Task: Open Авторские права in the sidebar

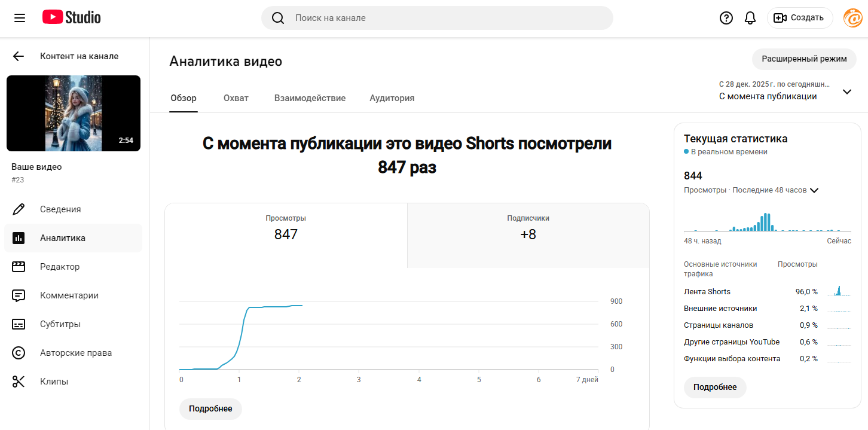Action: 75,353
